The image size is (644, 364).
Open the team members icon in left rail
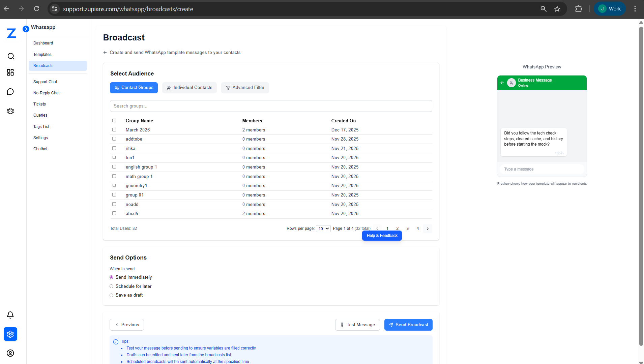coord(10,111)
